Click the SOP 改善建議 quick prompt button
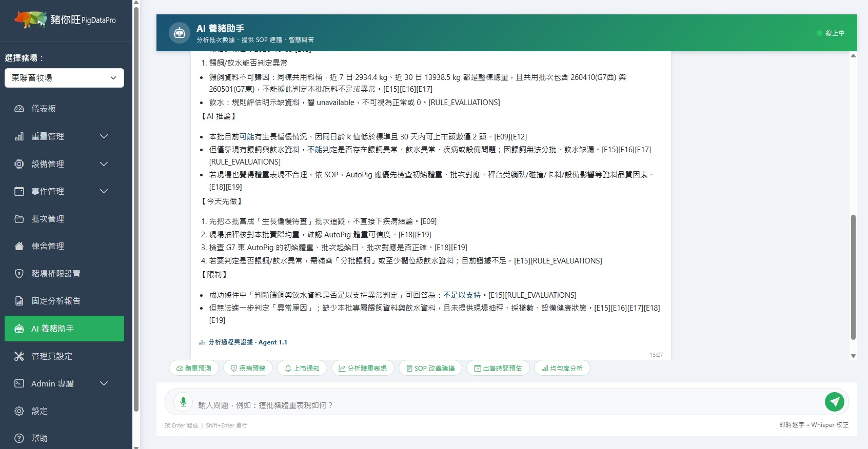 (430, 368)
